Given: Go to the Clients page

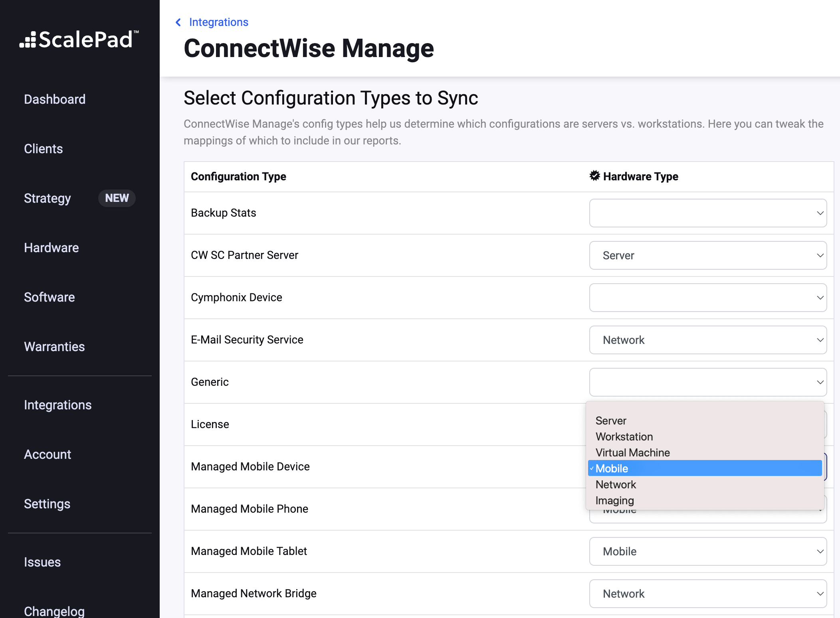Looking at the screenshot, I should click(x=43, y=148).
